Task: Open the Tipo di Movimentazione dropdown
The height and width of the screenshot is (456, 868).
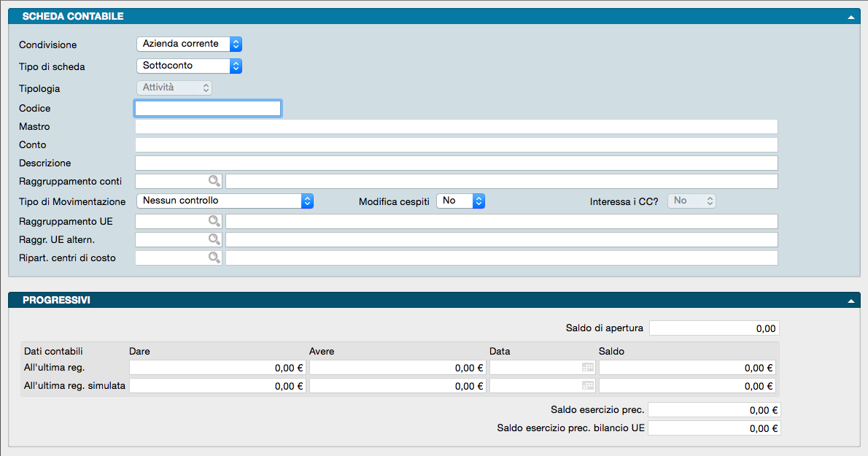Action: click(x=225, y=201)
